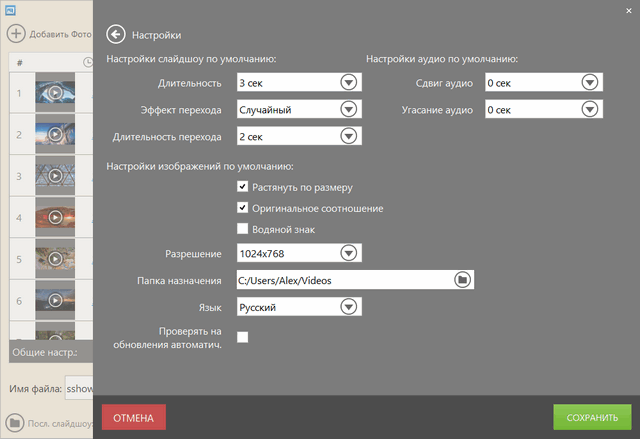Click the 0 сек value in Угасание аудио
This screenshot has height=439, width=640.
tap(499, 110)
